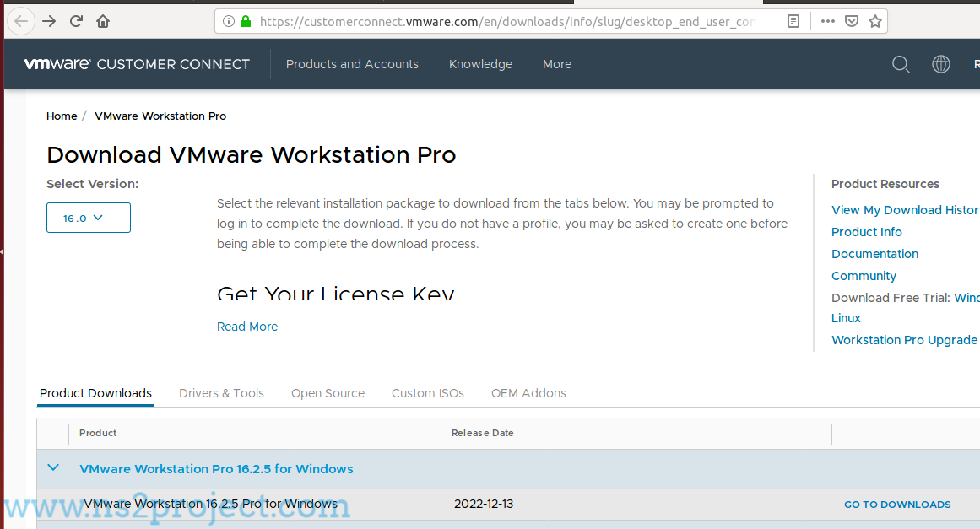Click the GO TO DOWNLOADS link
980x529 pixels.
coord(897,505)
